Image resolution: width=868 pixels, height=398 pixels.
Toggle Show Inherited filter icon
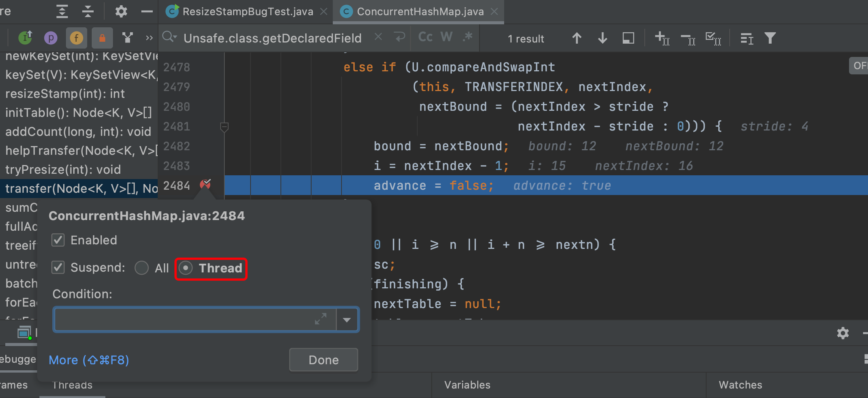pyautogui.click(x=25, y=38)
